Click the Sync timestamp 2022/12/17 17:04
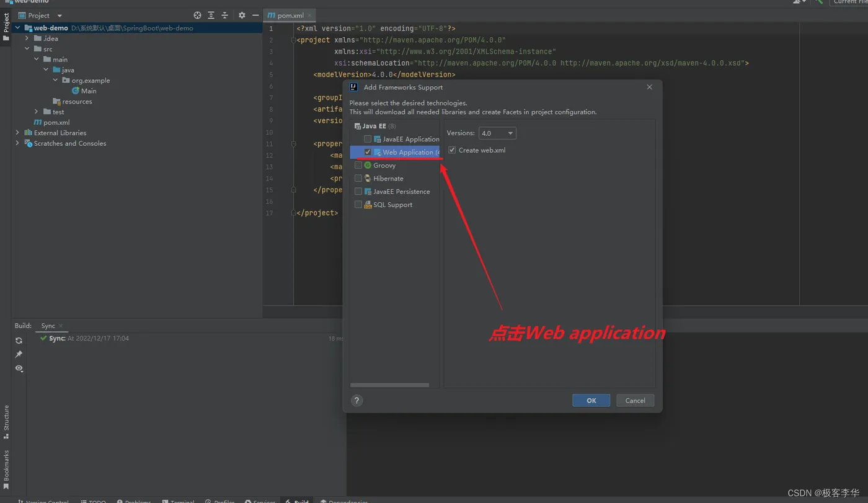 click(x=98, y=339)
